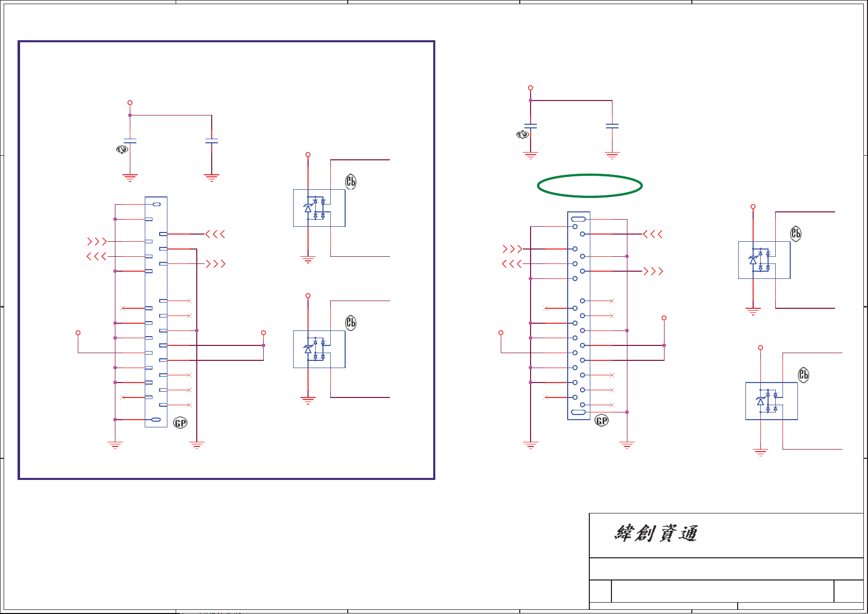The height and width of the screenshot is (614, 868).
Task: Select the right-hand capacitor symbol inside the purple box
Action: 212,141
